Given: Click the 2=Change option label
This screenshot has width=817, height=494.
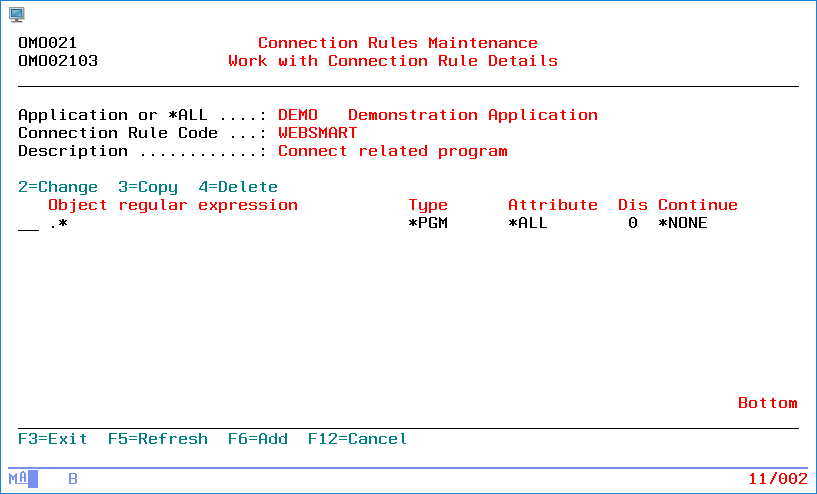Looking at the screenshot, I should (58, 187).
